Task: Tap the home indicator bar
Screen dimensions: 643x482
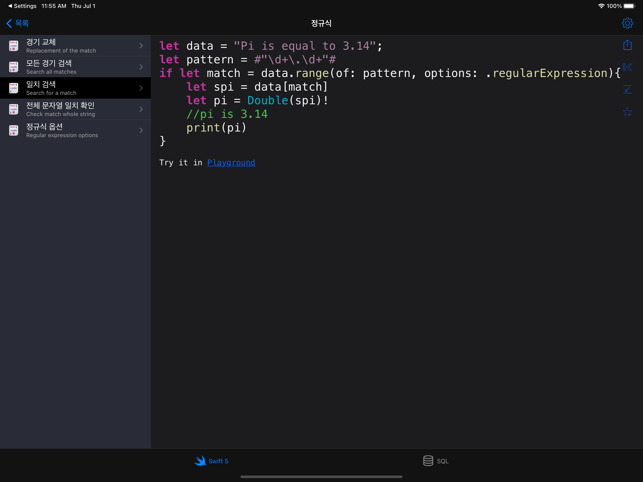Action: 321,477
